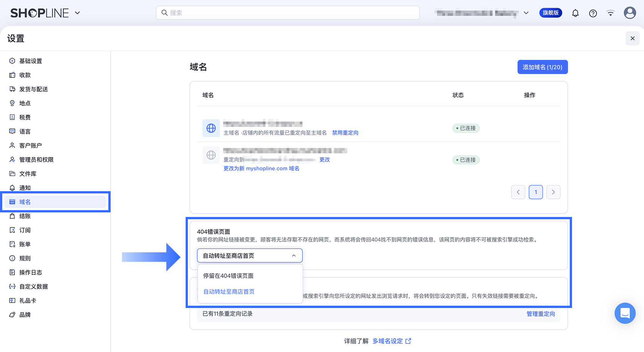Click the secondary domain globe icon
This screenshot has width=644, height=352.
(x=211, y=155)
